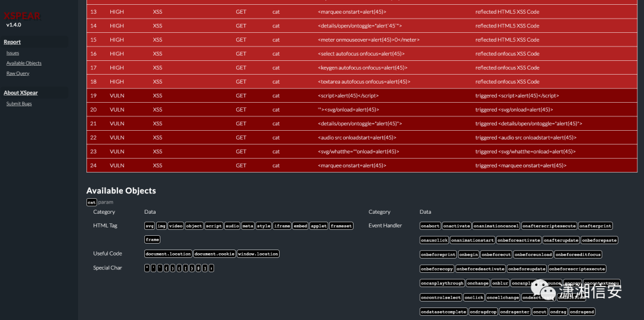
Task: Click VULN severity cell in row 19
Action: pyautogui.click(x=117, y=96)
